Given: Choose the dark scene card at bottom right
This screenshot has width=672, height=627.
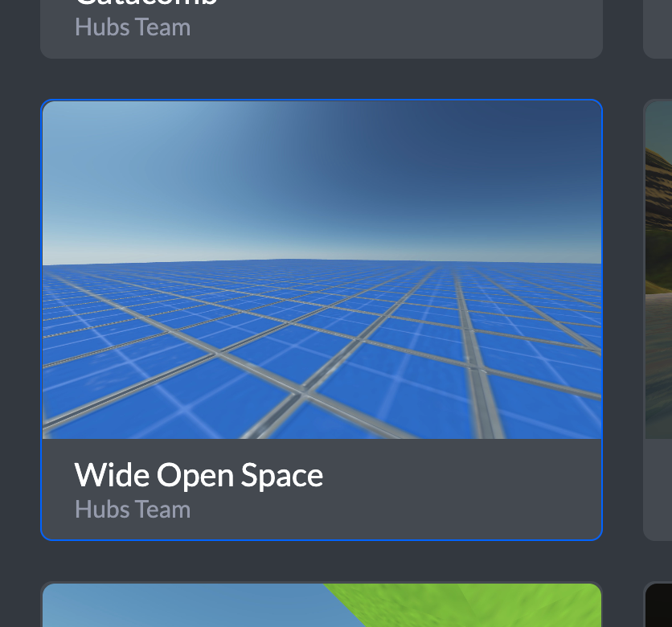Looking at the screenshot, I should click(x=658, y=604).
